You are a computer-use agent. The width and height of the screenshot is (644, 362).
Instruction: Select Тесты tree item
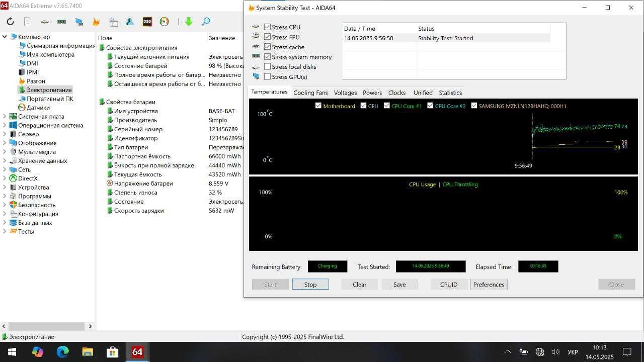(x=26, y=232)
